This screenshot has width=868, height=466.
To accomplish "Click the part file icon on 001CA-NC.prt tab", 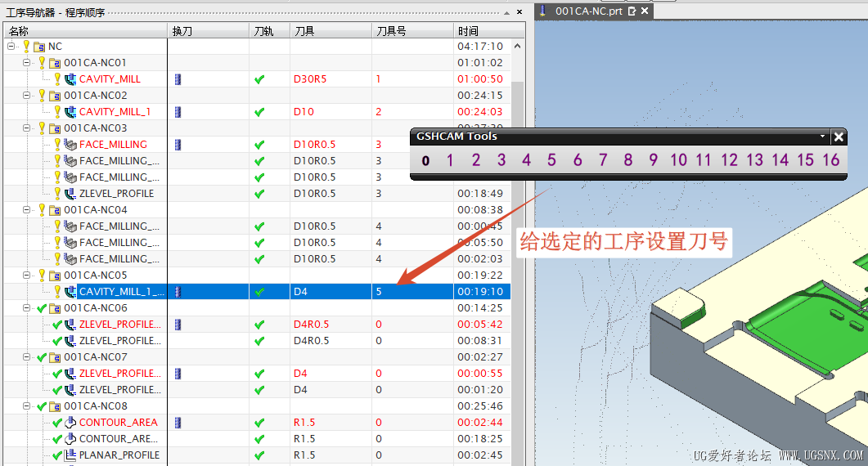I will click(543, 11).
